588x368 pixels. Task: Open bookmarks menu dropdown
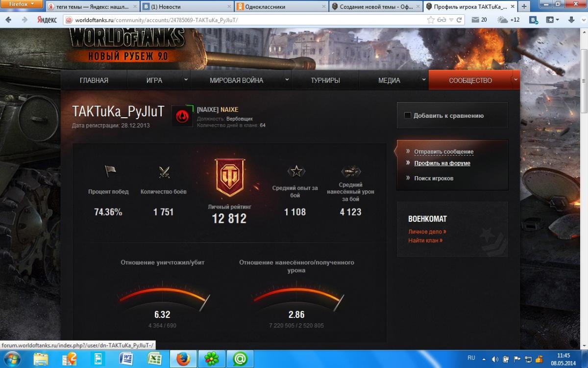553,20
